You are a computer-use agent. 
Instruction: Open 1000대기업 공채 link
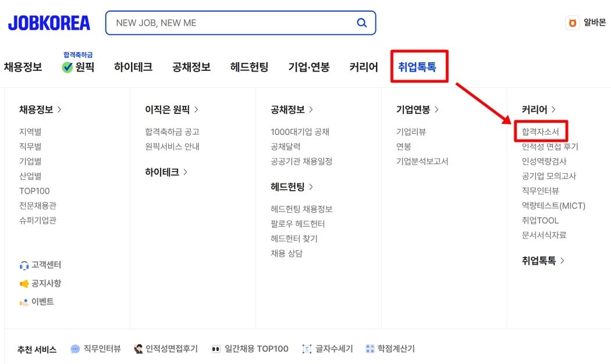click(x=300, y=131)
